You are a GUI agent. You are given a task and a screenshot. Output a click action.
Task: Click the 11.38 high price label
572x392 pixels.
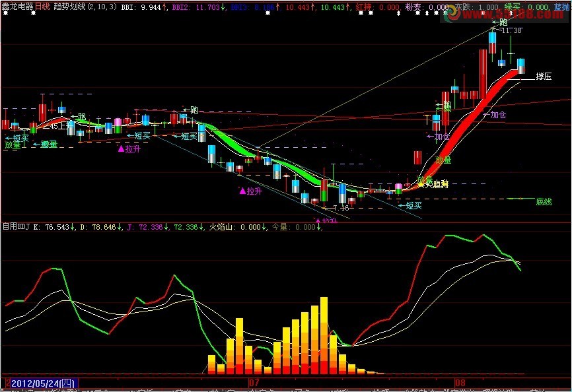511,30
